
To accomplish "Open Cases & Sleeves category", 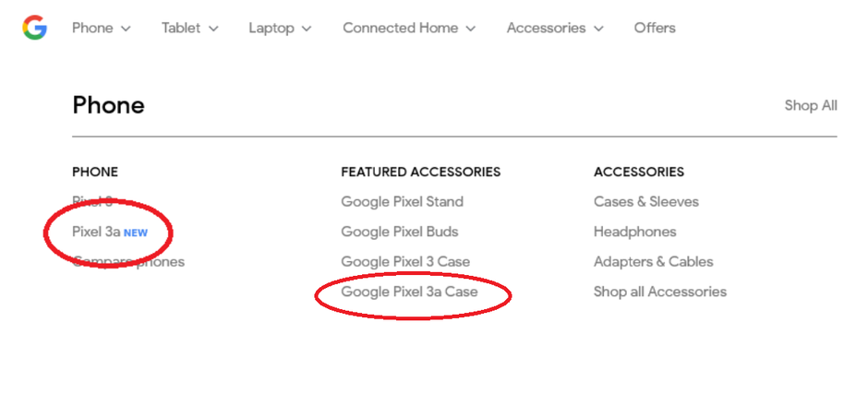I will [x=645, y=201].
